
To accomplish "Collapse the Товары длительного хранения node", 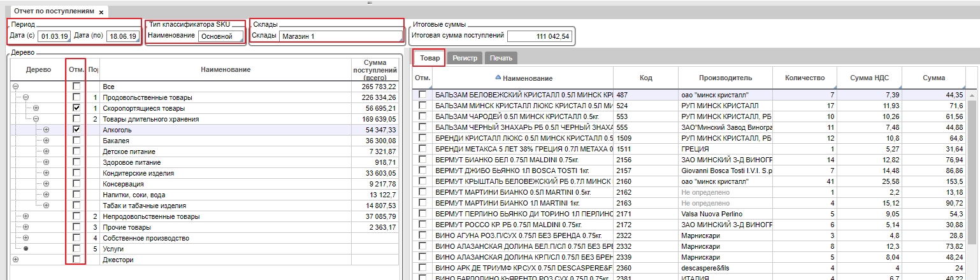I will coord(36,119).
